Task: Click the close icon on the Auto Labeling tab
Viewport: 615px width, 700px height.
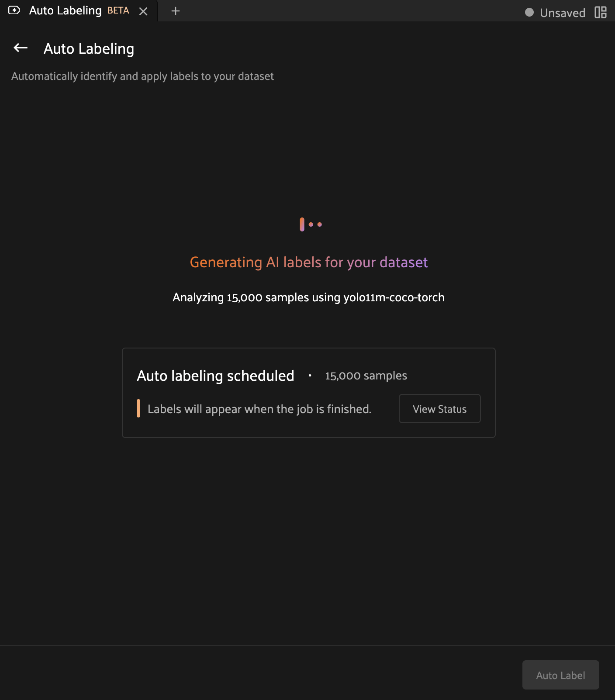Action: click(x=144, y=11)
